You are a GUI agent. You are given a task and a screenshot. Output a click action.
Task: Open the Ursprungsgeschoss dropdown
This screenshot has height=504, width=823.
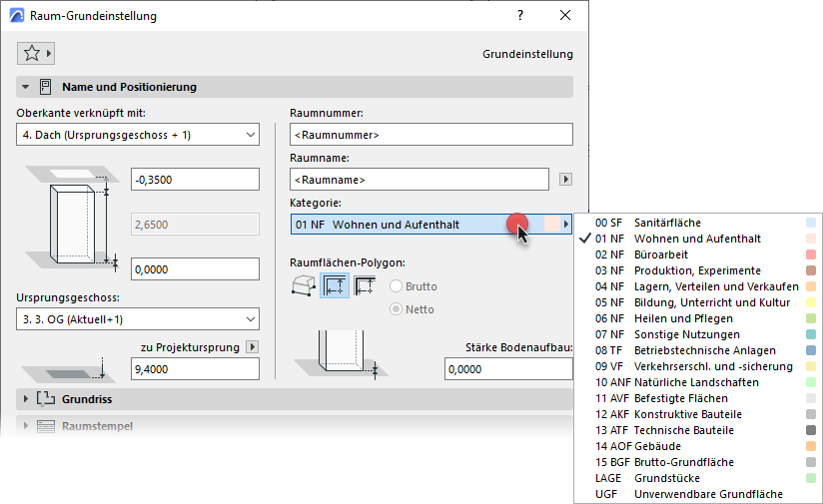[x=138, y=319]
